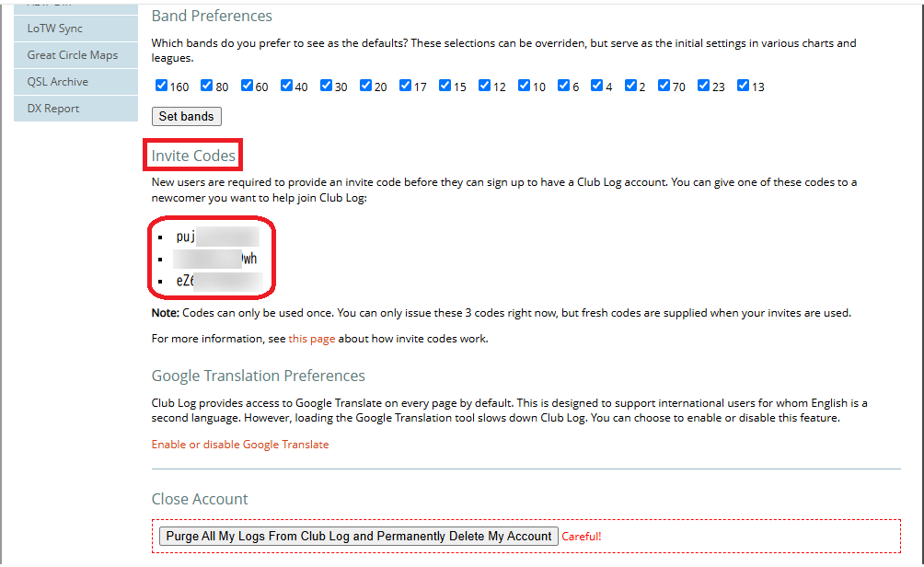The width and height of the screenshot is (924, 567).
Task: Toggle the 6 band checkbox
Action: (x=563, y=86)
